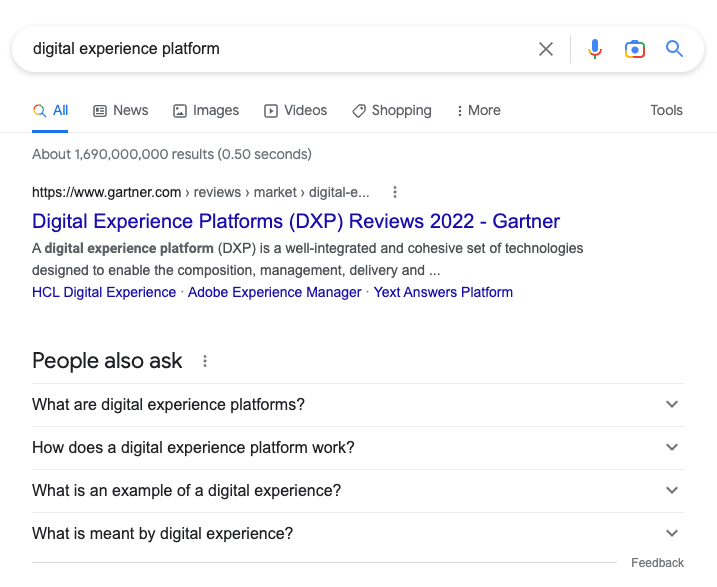Expand 'How does a digital experience platform work?'
Viewport: 717px width, 587px height.
point(358,448)
